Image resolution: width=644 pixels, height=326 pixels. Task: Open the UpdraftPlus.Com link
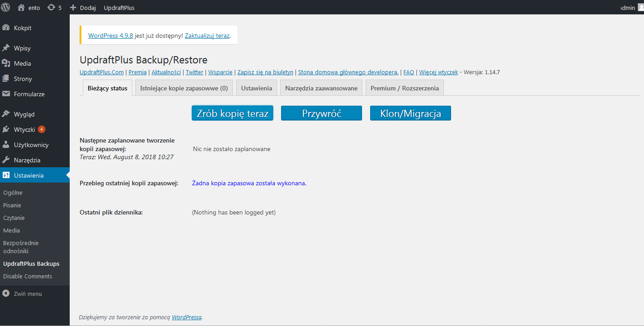tap(102, 72)
